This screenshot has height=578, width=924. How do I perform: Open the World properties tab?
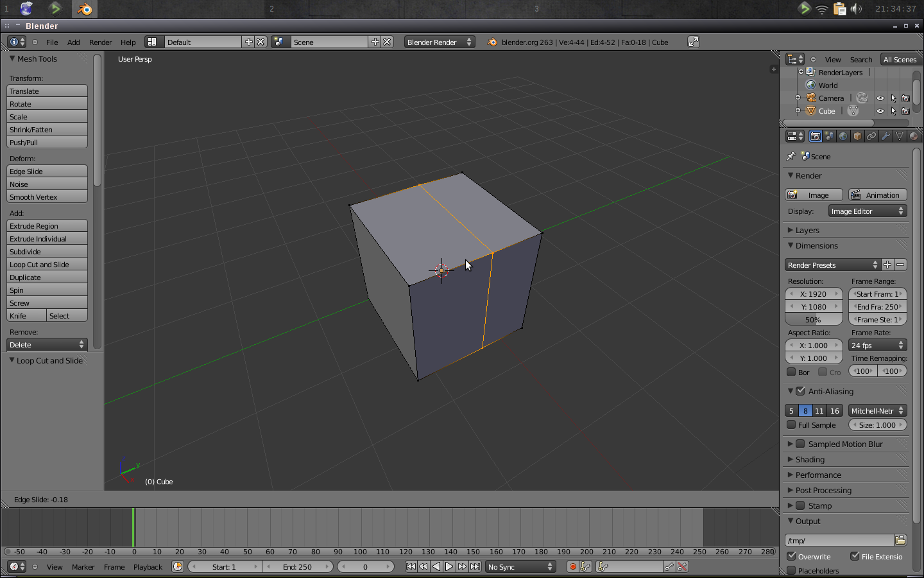(x=843, y=136)
